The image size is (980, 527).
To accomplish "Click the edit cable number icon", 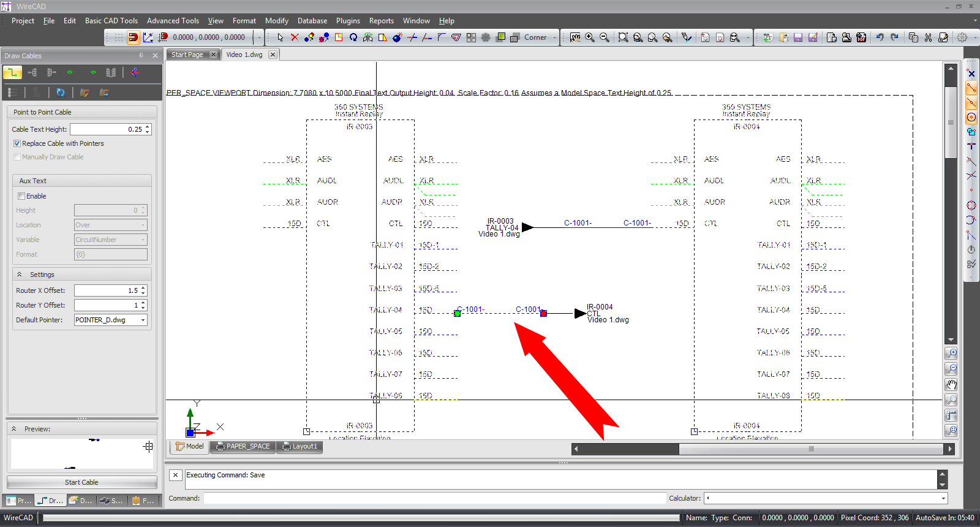I will click(x=85, y=93).
